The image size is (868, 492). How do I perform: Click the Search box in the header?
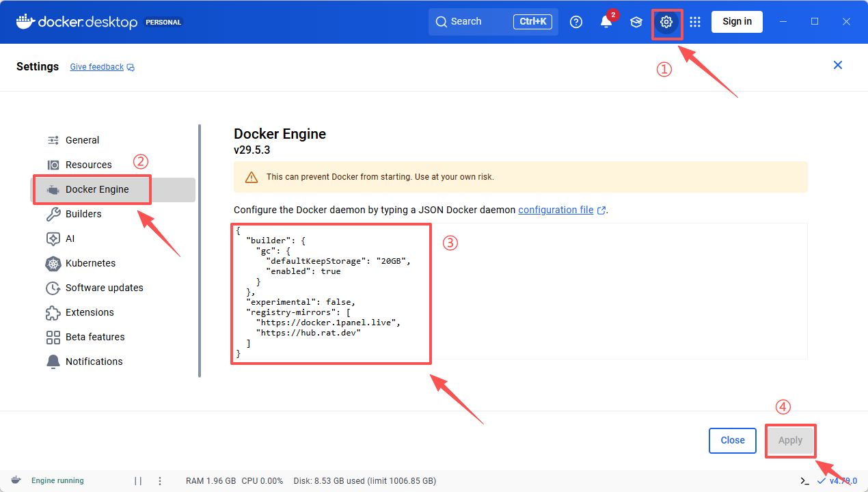pyautogui.click(x=493, y=22)
